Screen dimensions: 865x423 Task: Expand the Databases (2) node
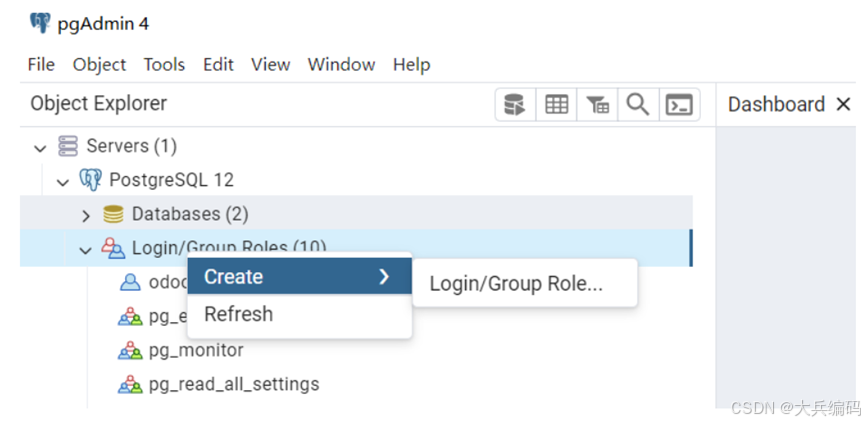(86, 216)
